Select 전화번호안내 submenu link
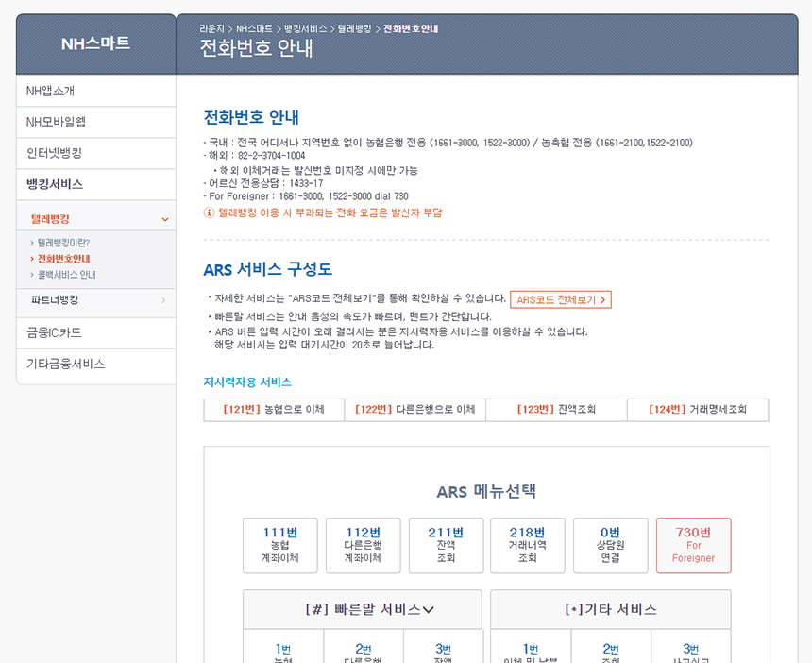The width and height of the screenshot is (812, 663). pos(63,259)
